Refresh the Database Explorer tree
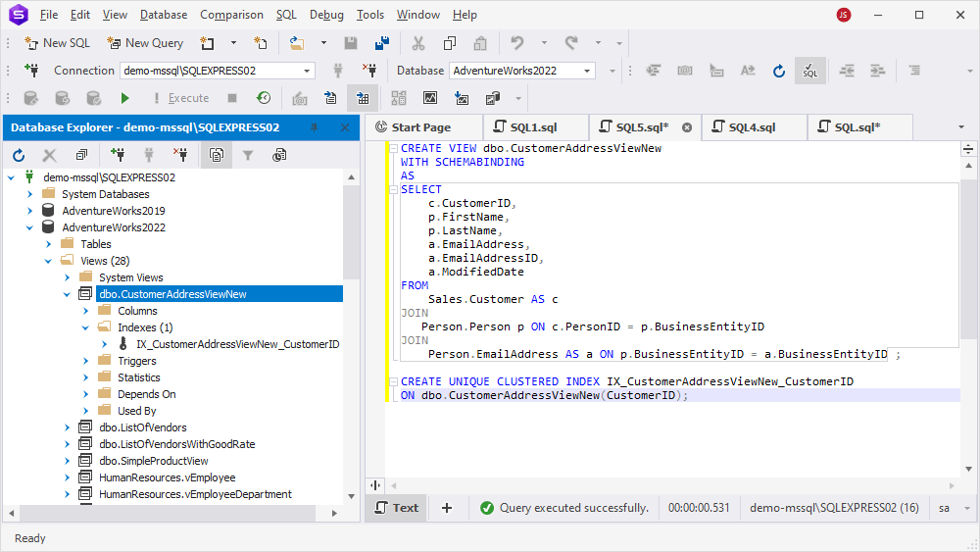 click(19, 155)
